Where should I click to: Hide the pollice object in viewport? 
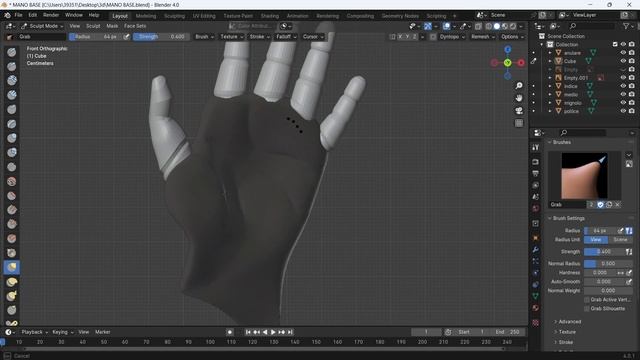click(x=623, y=111)
